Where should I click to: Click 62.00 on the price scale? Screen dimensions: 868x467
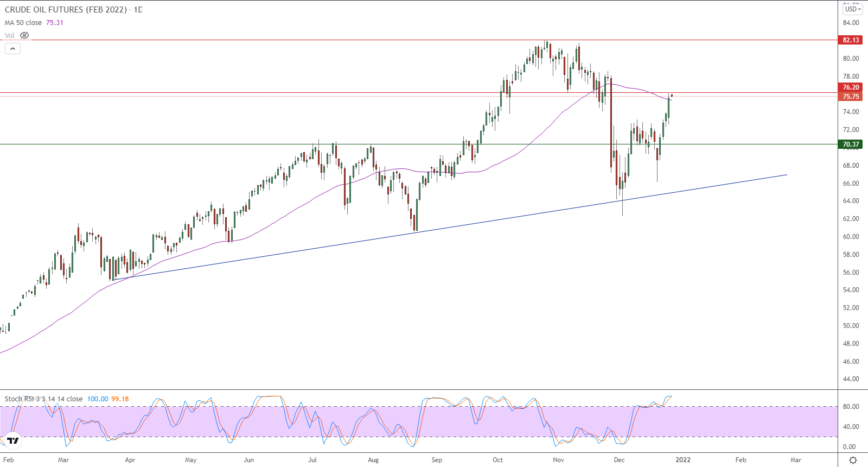(851, 219)
